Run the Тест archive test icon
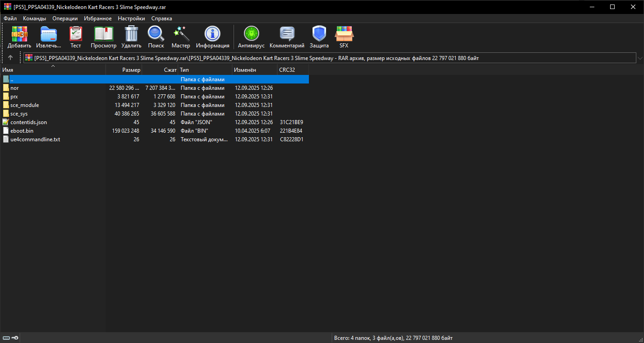 (75, 34)
